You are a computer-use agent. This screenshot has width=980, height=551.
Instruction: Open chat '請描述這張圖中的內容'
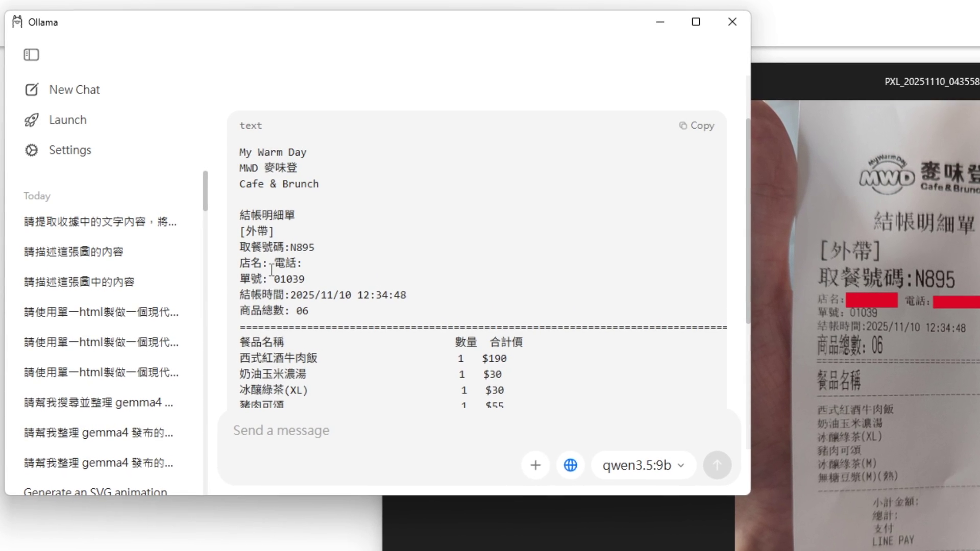80,282
